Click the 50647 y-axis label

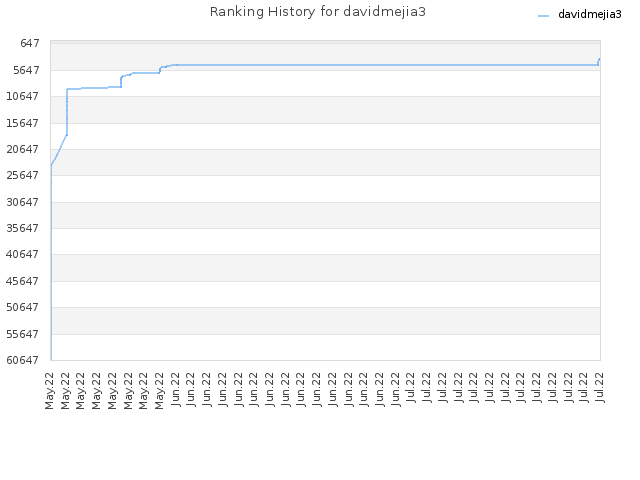coord(23,307)
